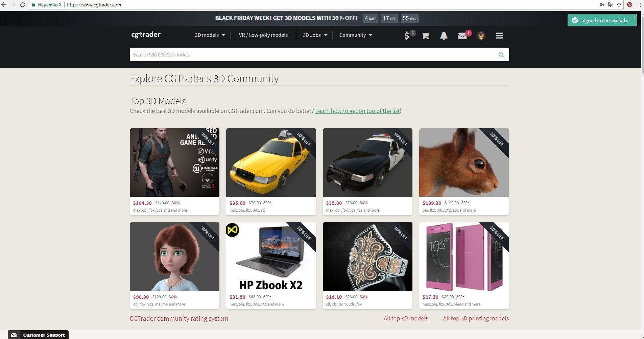644x339 pixels.
Task: Click the browser forward arrow
Action: pyautogui.click(x=13, y=5)
